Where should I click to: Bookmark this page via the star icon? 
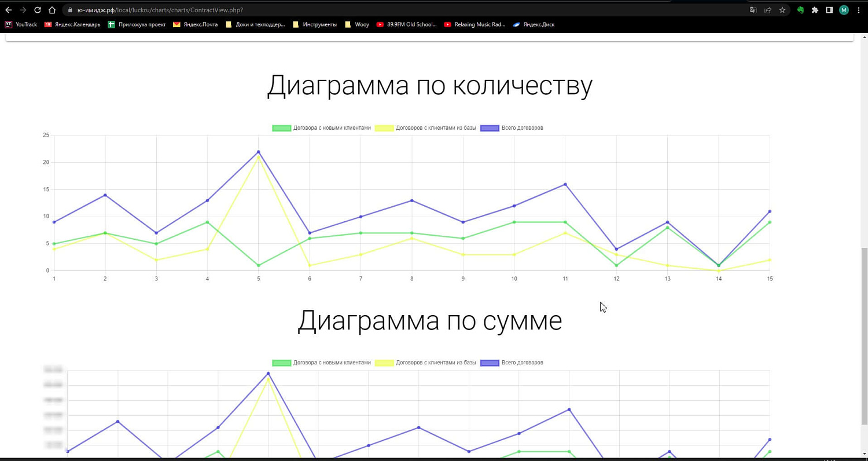click(x=782, y=10)
